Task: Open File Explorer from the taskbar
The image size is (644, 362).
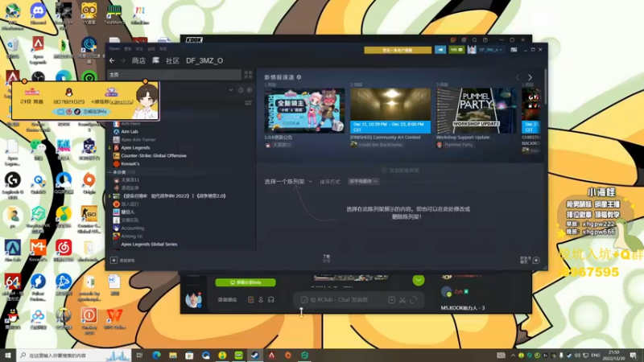Action: tap(173, 356)
